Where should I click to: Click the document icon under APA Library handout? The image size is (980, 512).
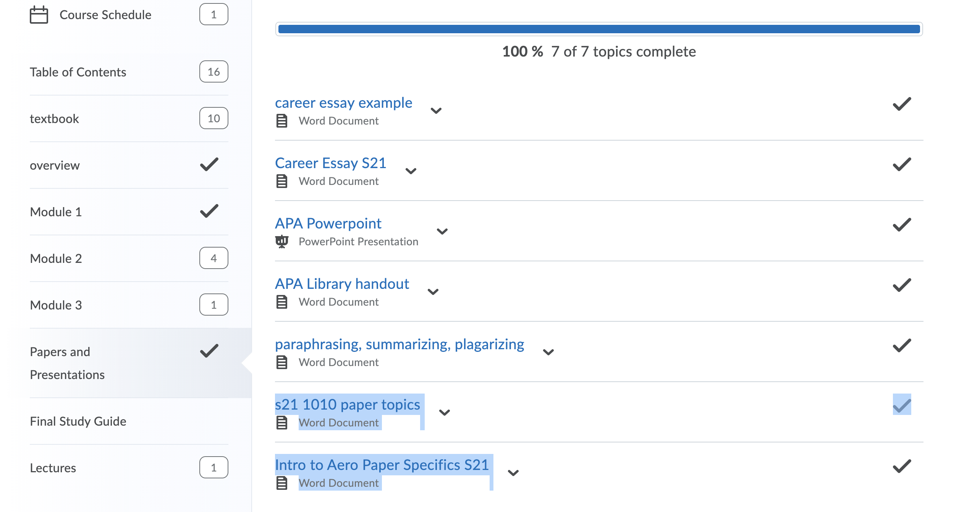[x=282, y=302]
